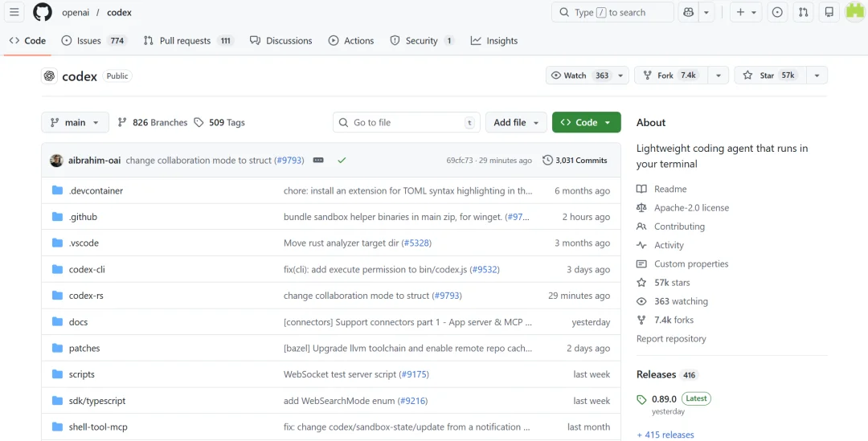The height and width of the screenshot is (441, 868).
Task: Expand the Add file dropdown
Action: coord(516,123)
